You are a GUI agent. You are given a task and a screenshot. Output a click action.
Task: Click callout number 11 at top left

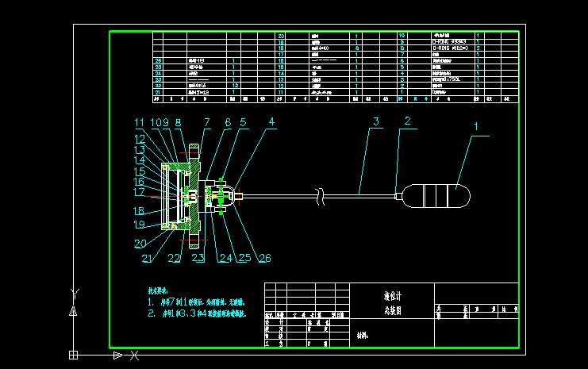click(139, 123)
